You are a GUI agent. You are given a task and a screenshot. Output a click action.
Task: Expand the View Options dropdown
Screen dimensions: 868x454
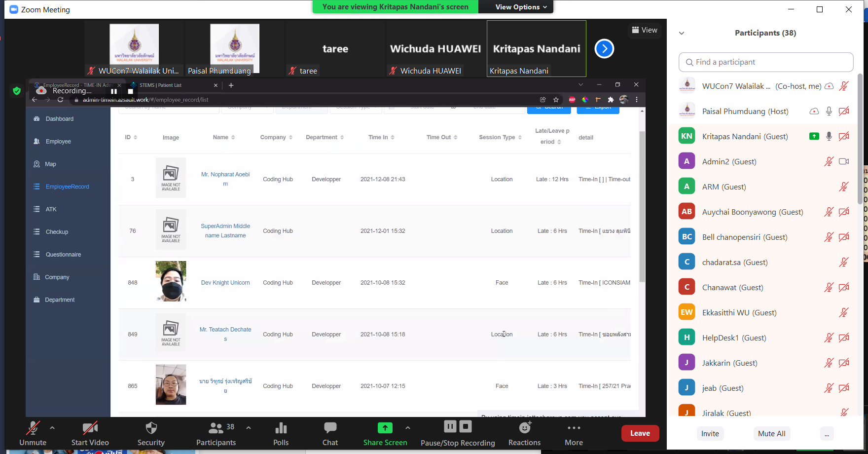tap(521, 7)
